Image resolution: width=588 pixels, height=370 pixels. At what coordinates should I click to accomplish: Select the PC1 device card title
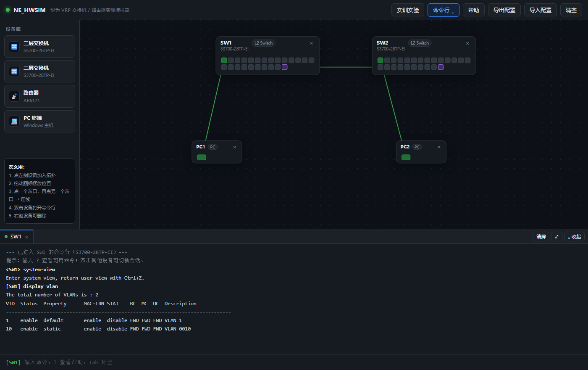pos(200,147)
